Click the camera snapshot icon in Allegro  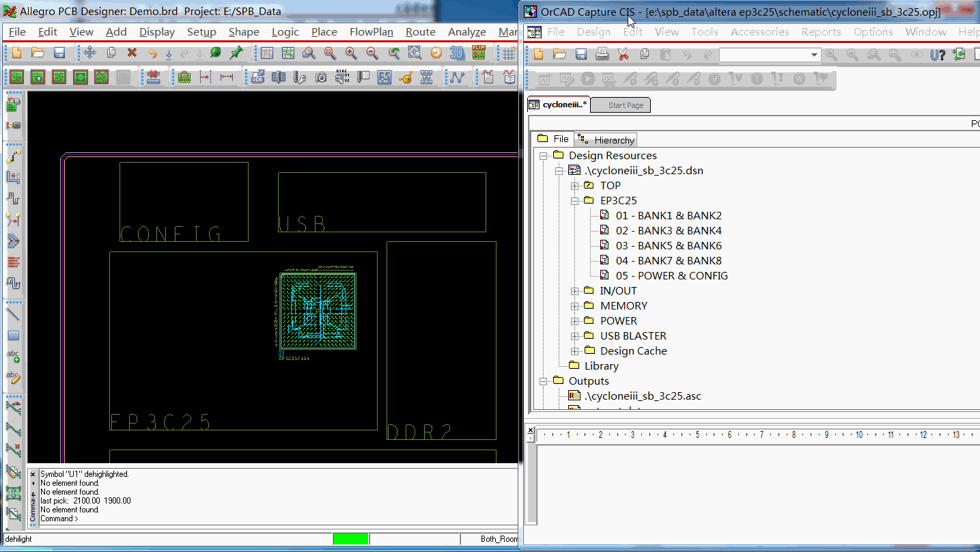click(x=321, y=77)
